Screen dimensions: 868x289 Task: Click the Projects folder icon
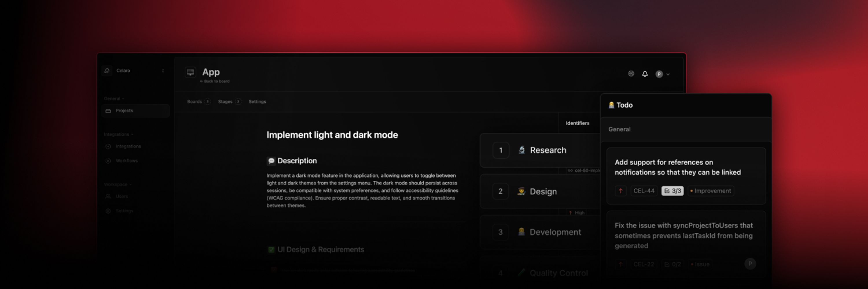(108, 111)
